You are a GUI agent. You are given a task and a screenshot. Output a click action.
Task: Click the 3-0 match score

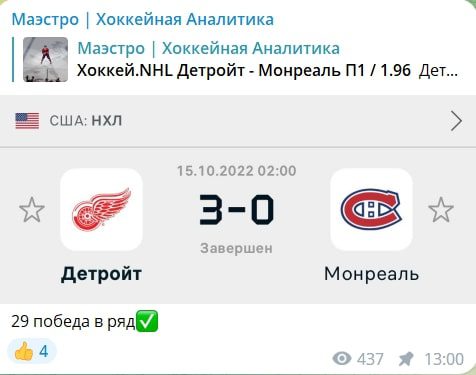pos(236,210)
